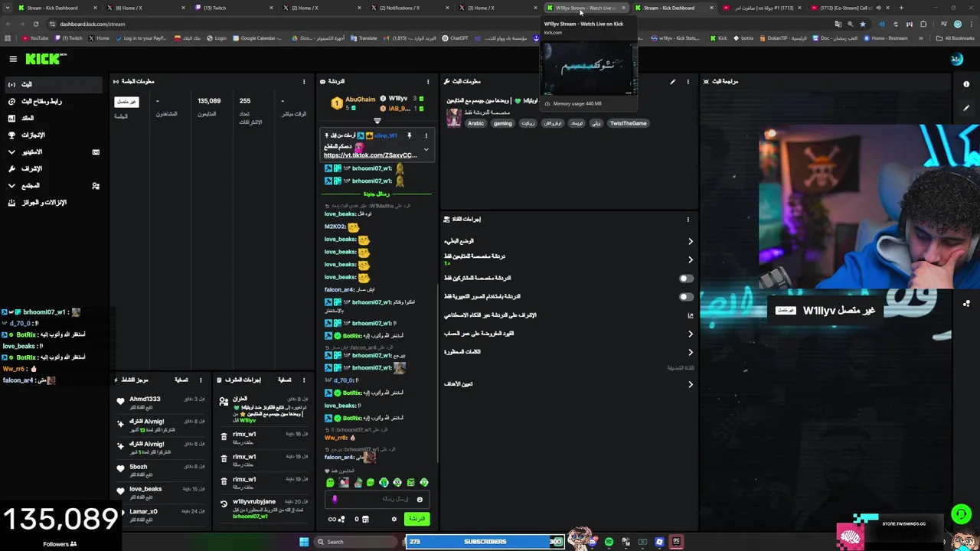
Task: Expand followers-only chat setting row
Action: 569,259
